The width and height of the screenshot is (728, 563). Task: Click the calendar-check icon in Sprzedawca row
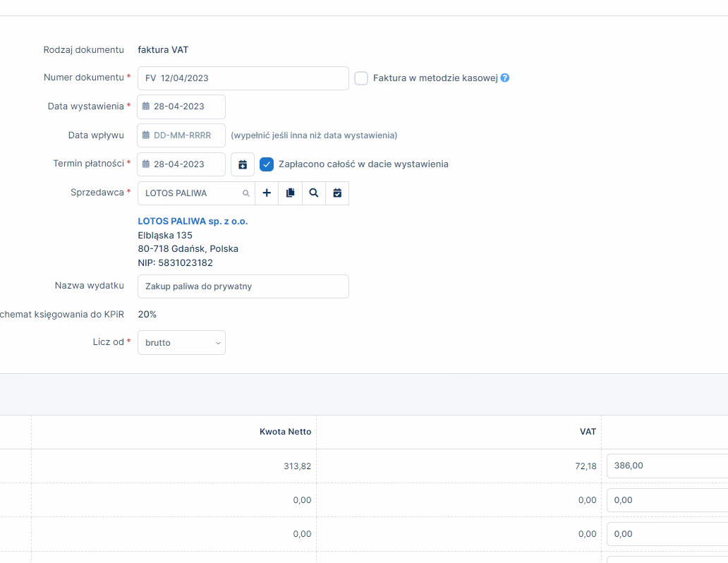pyautogui.click(x=337, y=193)
